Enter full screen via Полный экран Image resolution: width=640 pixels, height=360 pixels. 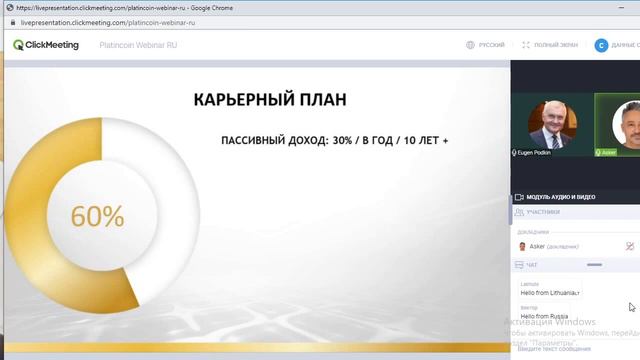[x=556, y=45]
